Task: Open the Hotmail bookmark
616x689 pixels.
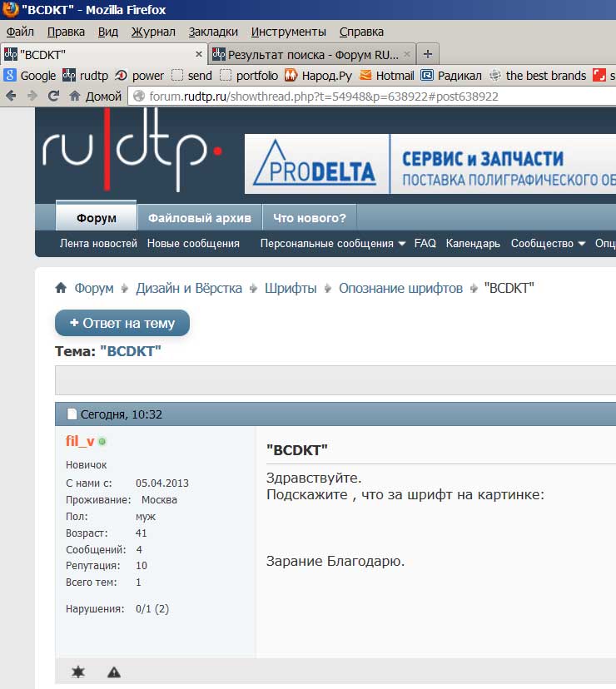Action: (387, 76)
